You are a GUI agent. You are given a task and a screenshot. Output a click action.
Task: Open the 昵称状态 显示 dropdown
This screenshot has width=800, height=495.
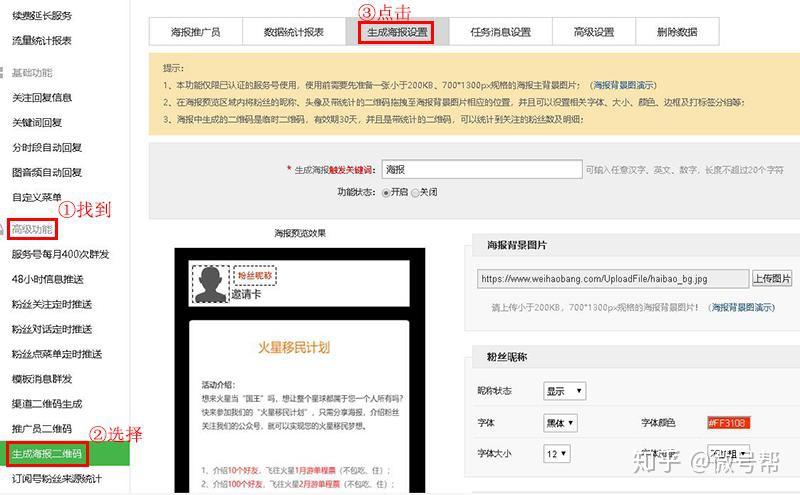[564, 391]
